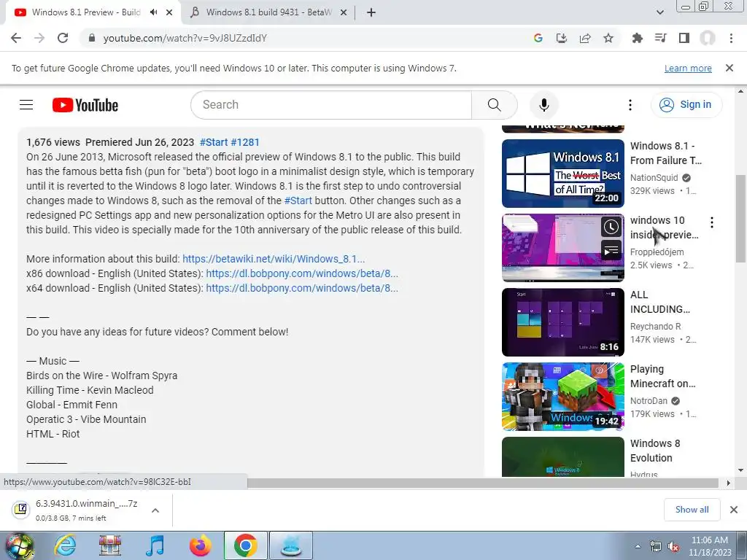This screenshot has width=747, height=560.
Task: Click the vertical page scrollbar thumb
Action: 740,218
